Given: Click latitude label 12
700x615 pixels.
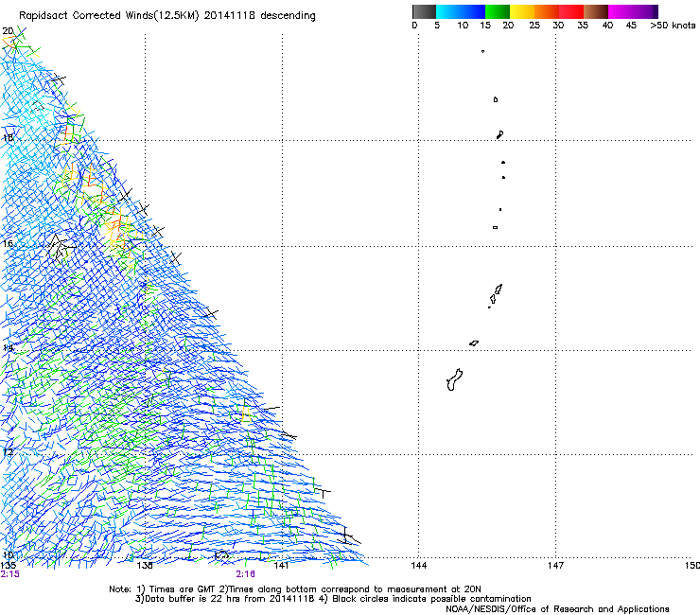Looking at the screenshot, I should (8, 452).
